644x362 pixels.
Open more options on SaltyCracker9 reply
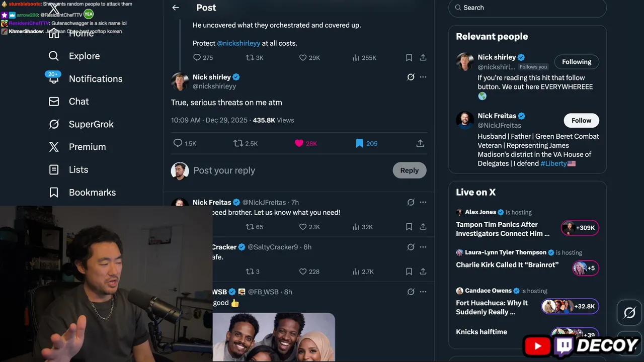point(423,247)
